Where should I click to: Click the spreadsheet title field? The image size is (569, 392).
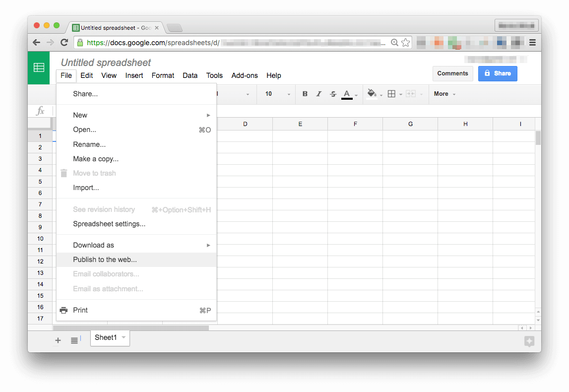click(105, 63)
